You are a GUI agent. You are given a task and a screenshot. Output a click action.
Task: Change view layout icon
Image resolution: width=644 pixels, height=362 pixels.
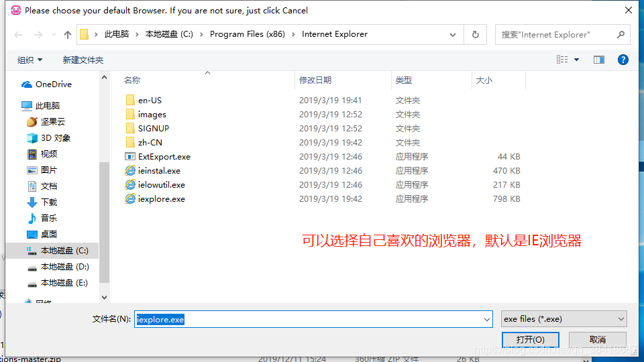coord(562,60)
